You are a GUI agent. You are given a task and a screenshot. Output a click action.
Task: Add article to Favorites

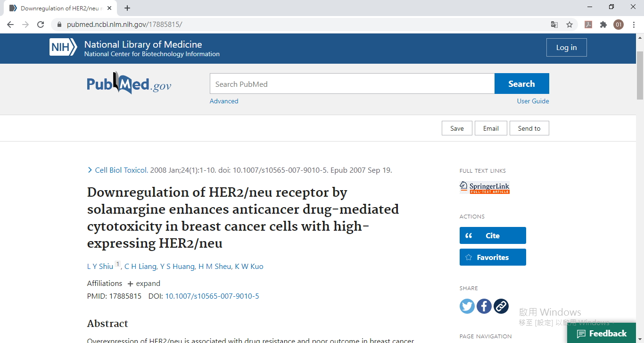point(493,257)
